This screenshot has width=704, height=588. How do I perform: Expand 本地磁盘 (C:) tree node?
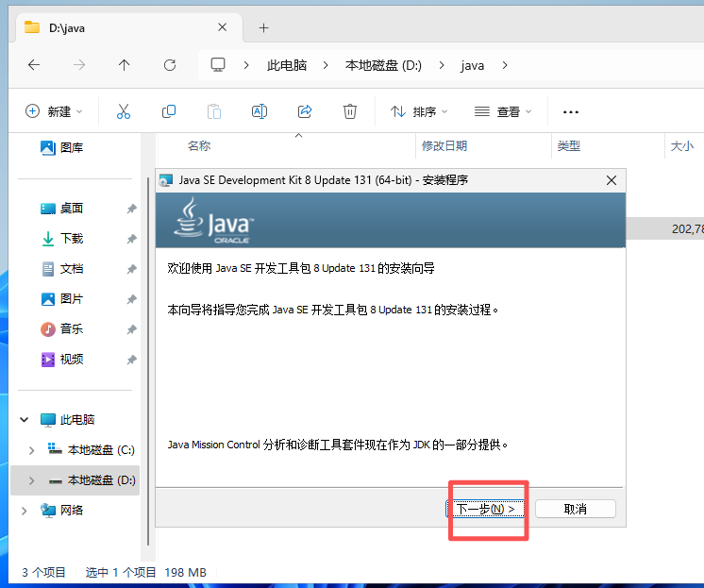tap(31, 450)
